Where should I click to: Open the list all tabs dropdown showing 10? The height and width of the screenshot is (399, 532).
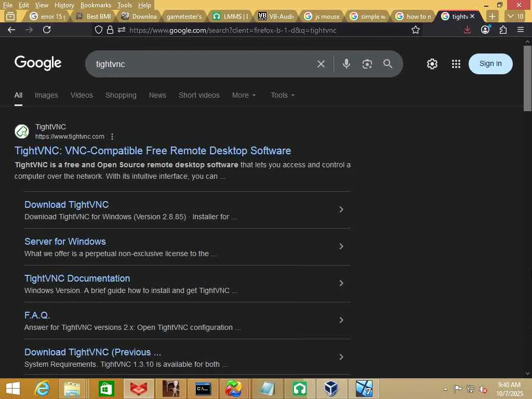(x=515, y=16)
